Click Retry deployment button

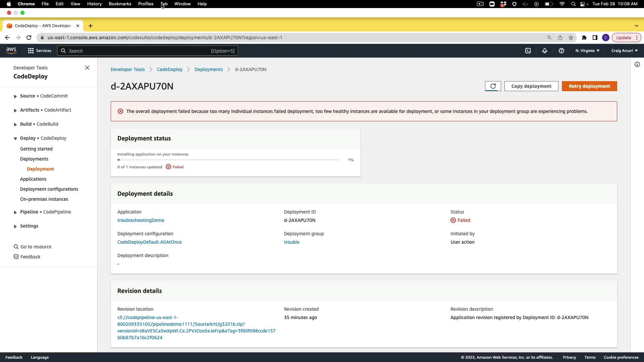point(589,86)
